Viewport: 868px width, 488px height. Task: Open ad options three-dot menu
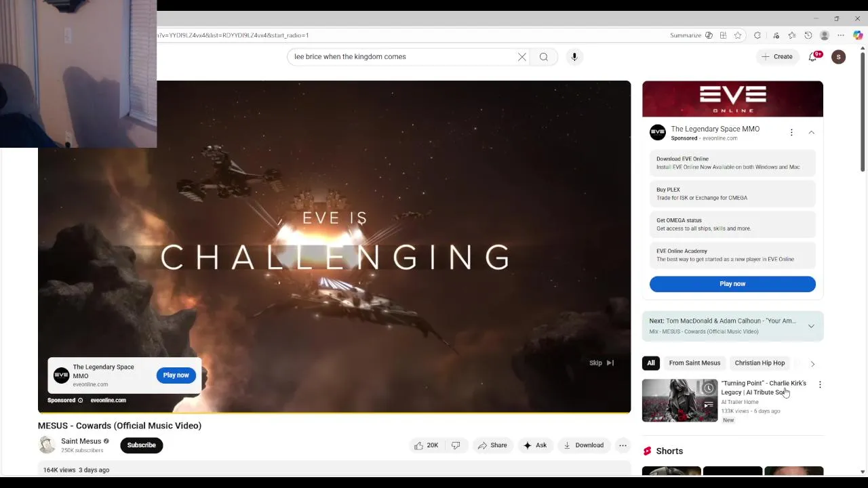pyautogui.click(x=791, y=132)
